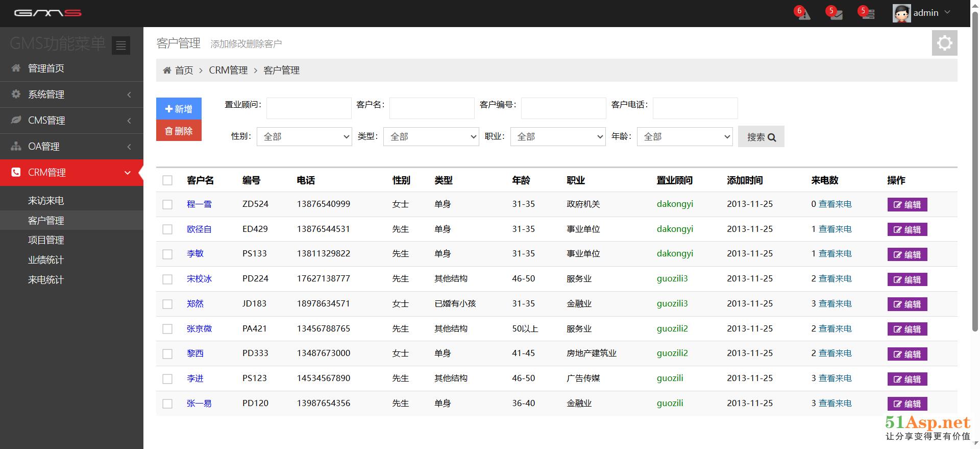Tick the checkbox for customer 程一雪

[x=167, y=204]
